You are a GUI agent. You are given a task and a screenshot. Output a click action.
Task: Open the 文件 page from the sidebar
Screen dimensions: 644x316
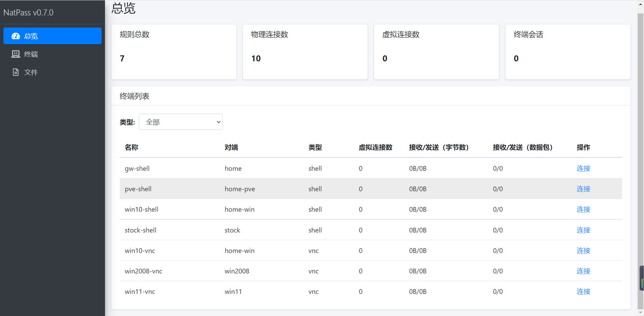[x=31, y=72]
